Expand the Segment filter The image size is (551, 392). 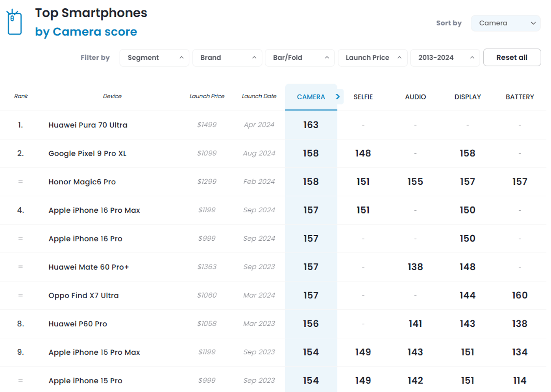(154, 58)
